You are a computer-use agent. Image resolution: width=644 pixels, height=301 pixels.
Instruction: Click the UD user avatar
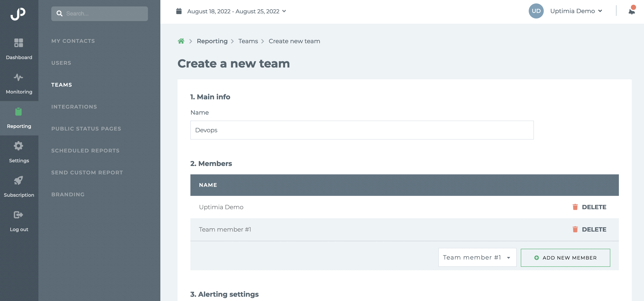click(x=536, y=11)
